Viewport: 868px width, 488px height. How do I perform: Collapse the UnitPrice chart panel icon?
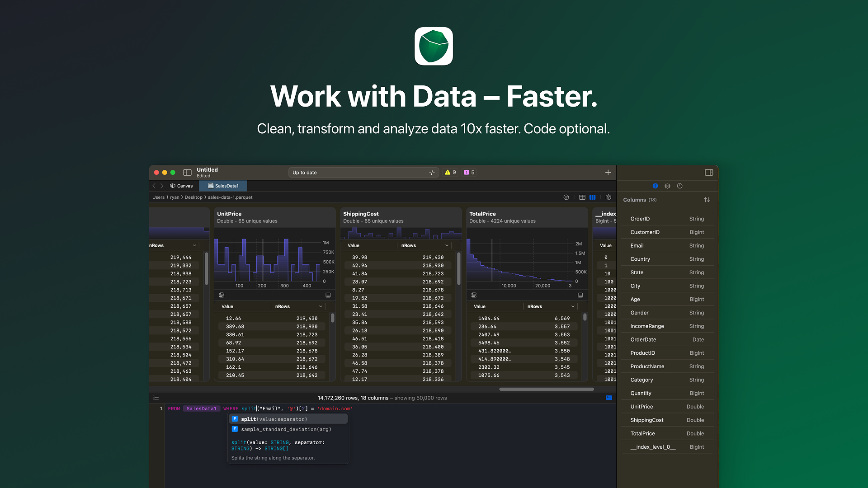click(328, 295)
